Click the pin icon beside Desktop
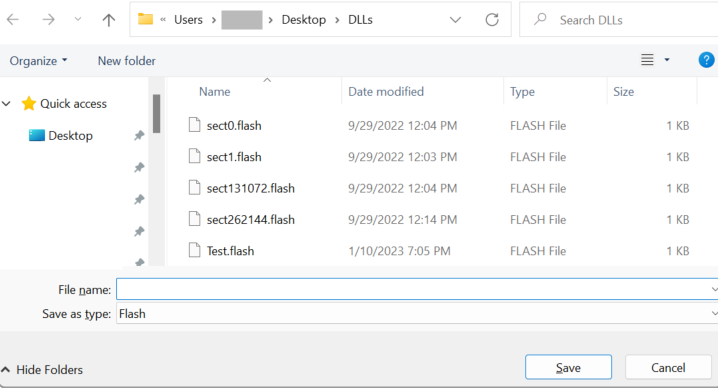Screen dimensions: 718x388 tap(139, 136)
